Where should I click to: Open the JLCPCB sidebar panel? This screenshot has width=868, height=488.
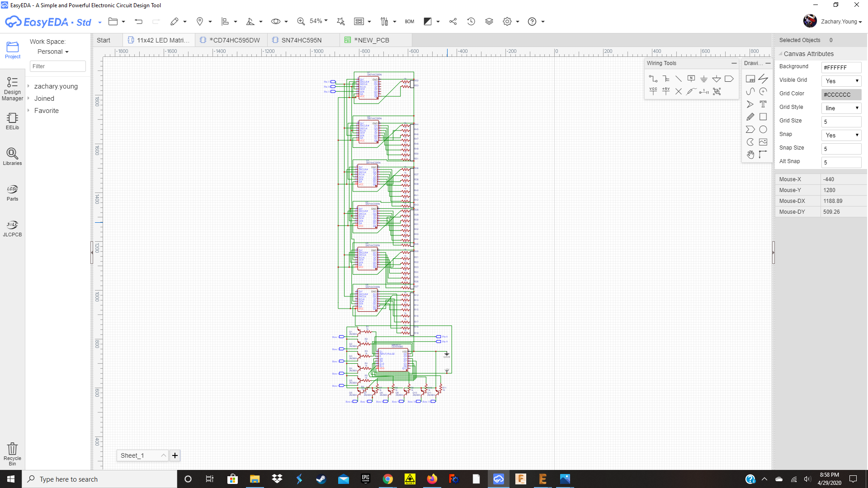pos(12,227)
